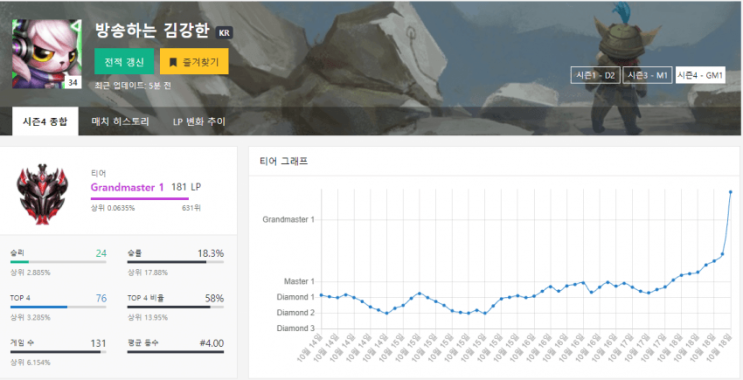Click the Grandmaster tier emblem icon
743x380 pixels.
[42, 194]
